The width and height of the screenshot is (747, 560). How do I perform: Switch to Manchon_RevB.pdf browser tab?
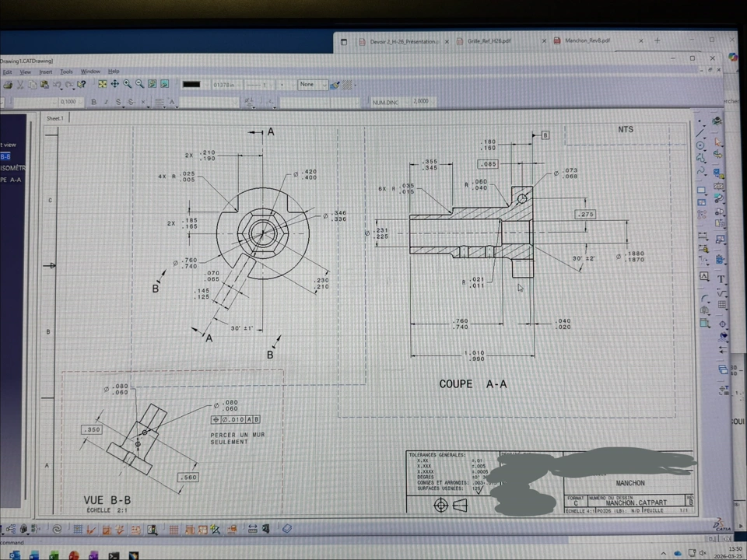click(x=598, y=41)
